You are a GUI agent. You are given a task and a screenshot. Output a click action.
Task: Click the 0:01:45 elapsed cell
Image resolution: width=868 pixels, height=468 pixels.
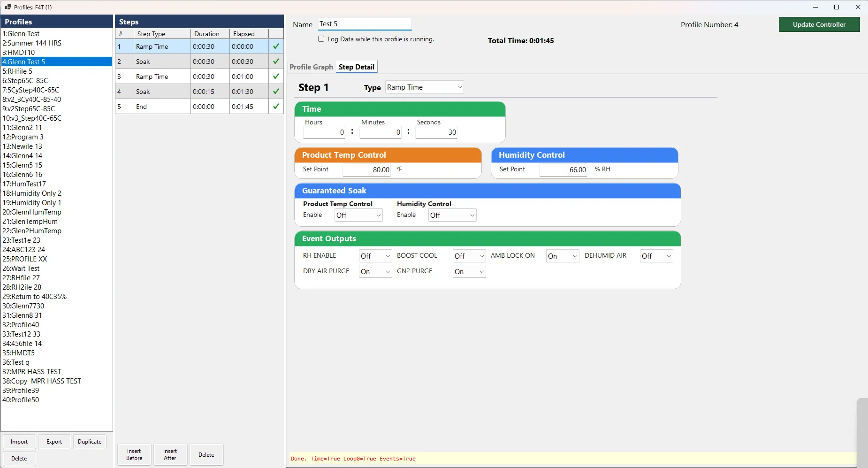click(249, 106)
